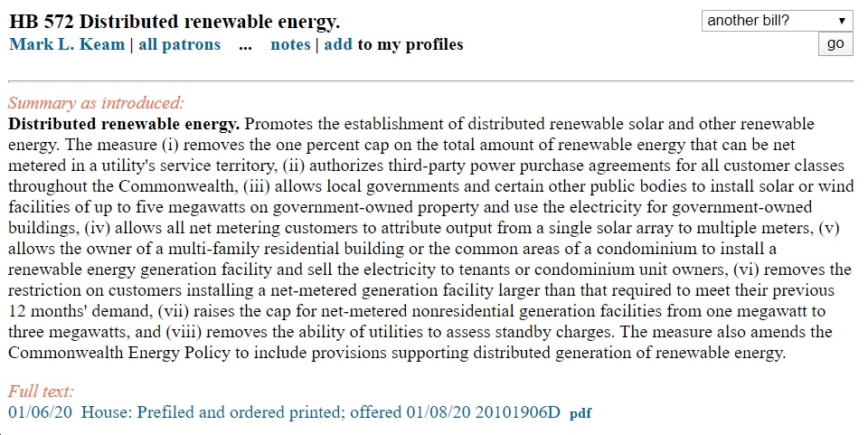Click the '20101906D' document number
The height and width of the screenshot is (435, 868).
tap(517, 412)
